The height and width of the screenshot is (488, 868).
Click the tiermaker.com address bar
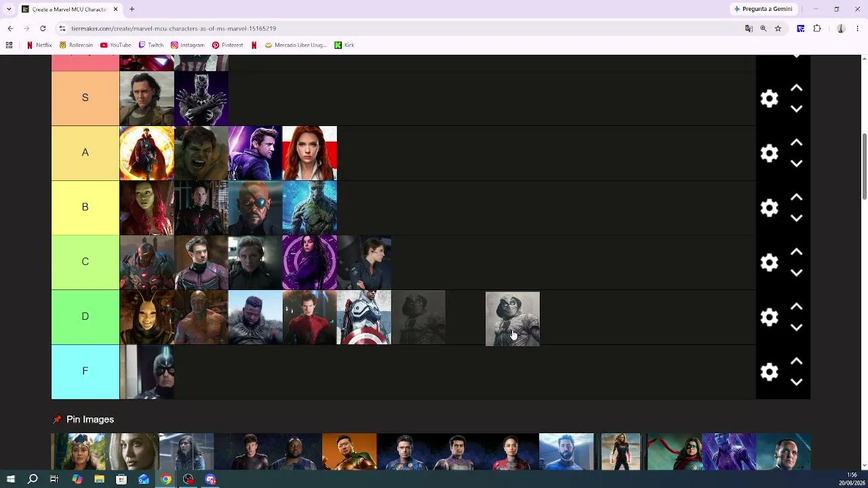400,28
